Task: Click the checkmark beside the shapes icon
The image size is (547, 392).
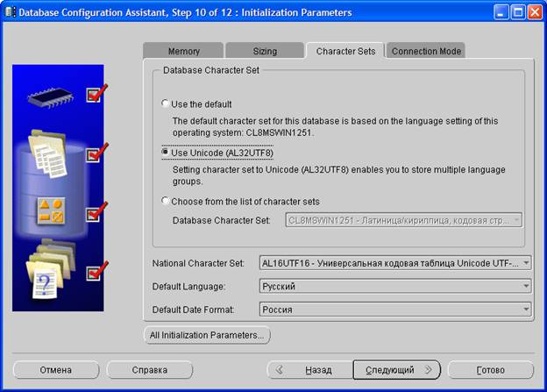Action: point(96,212)
